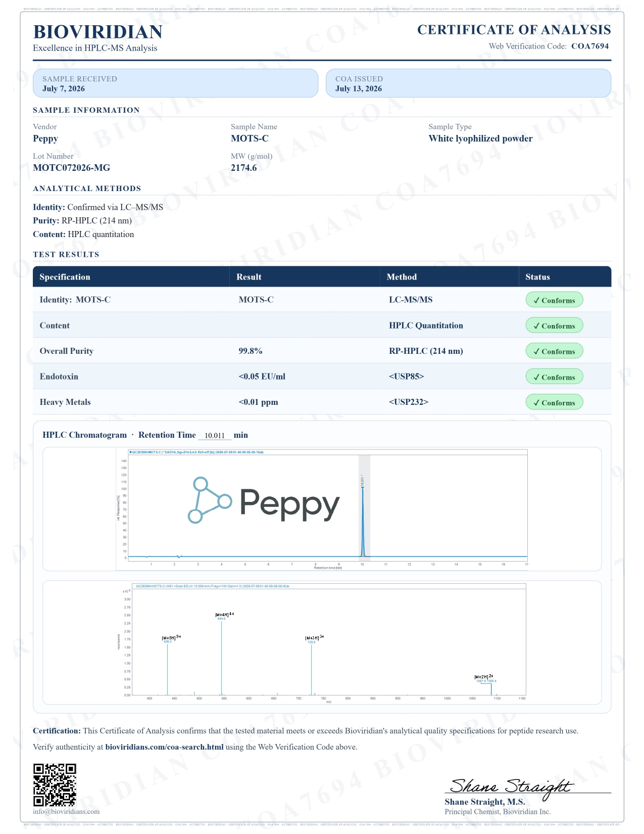Image resolution: width=644 pixels, height=834 pixels.
Task: Select the Conforms badge for Endotoxin
Action: 554,377
